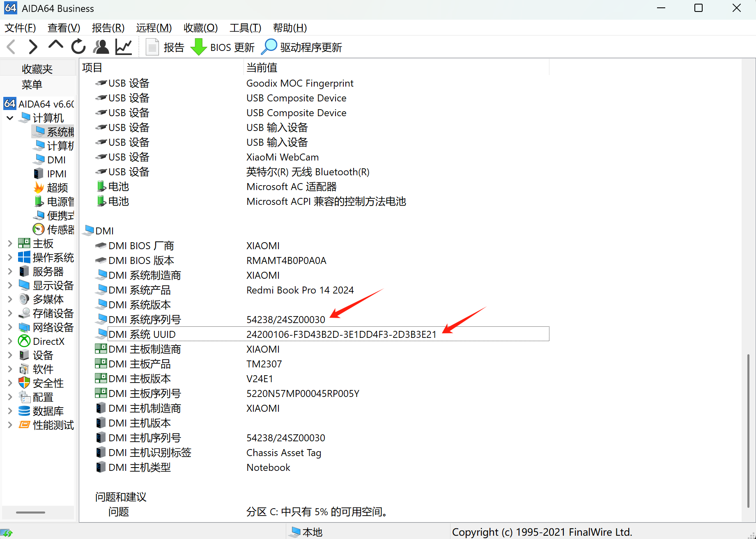Screen dimensions: 756x539
Task: Expand the DirectX tree node
Action: (10, 342)
